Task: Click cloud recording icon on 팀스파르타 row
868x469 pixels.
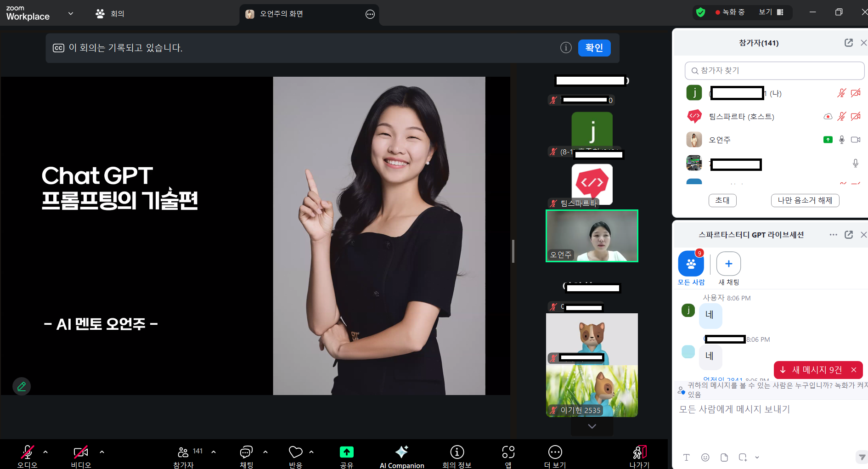Action: [828, 117]
